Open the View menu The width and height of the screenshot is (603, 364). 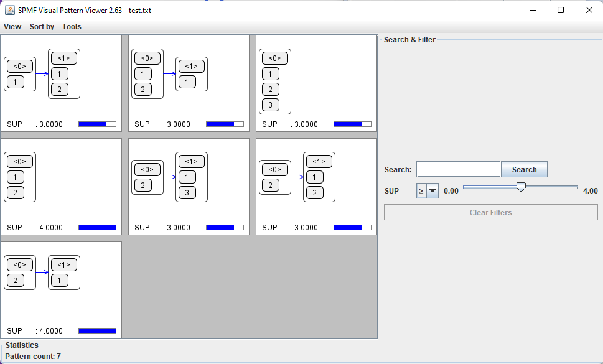(x=12, y=27)
